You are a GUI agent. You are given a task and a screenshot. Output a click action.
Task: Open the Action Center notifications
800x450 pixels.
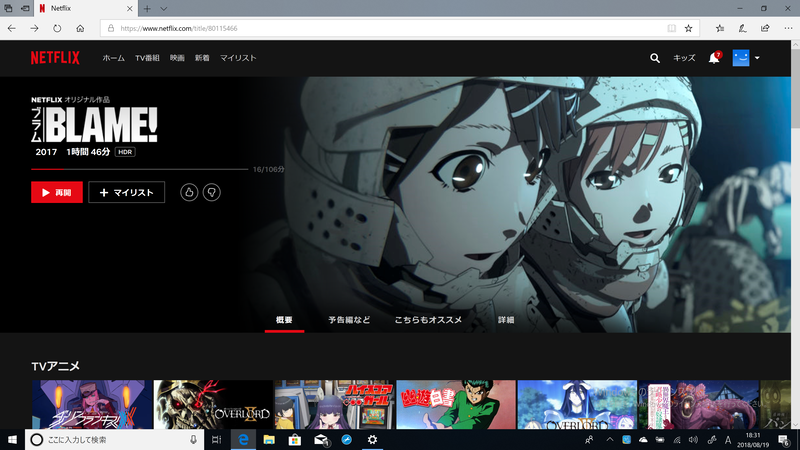tap(785, 440)
